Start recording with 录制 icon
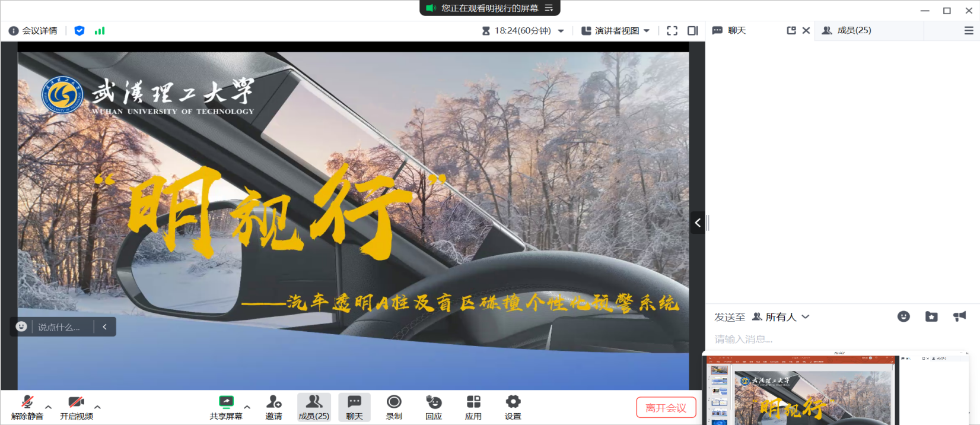Screen dimensions: 980x425 (x=394, y=407)
